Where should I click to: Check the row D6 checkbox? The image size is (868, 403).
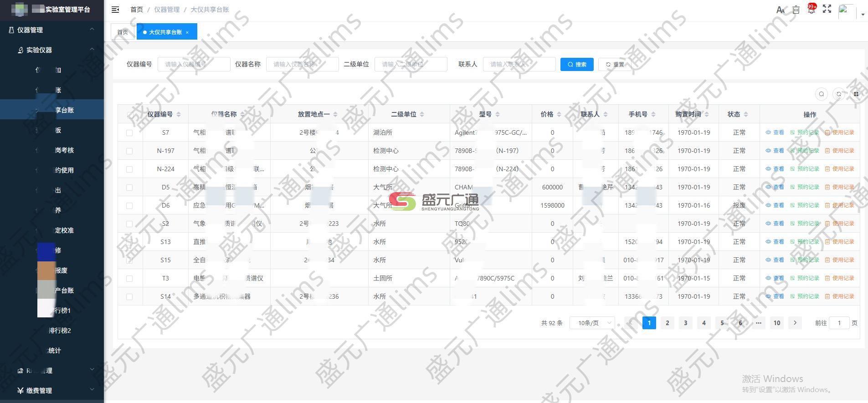[130, 205]
